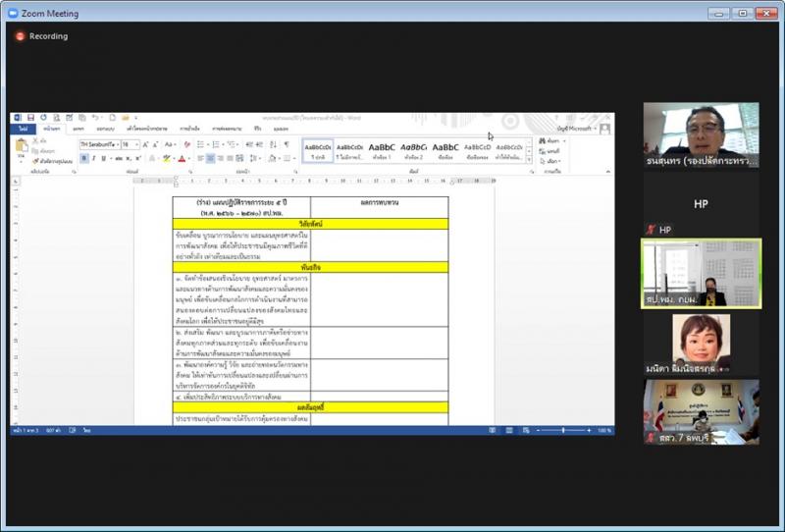The height and width of the screenshot is (532, 785).
Task: Toggle Align Left paragraph alignment
Action: 200,158
